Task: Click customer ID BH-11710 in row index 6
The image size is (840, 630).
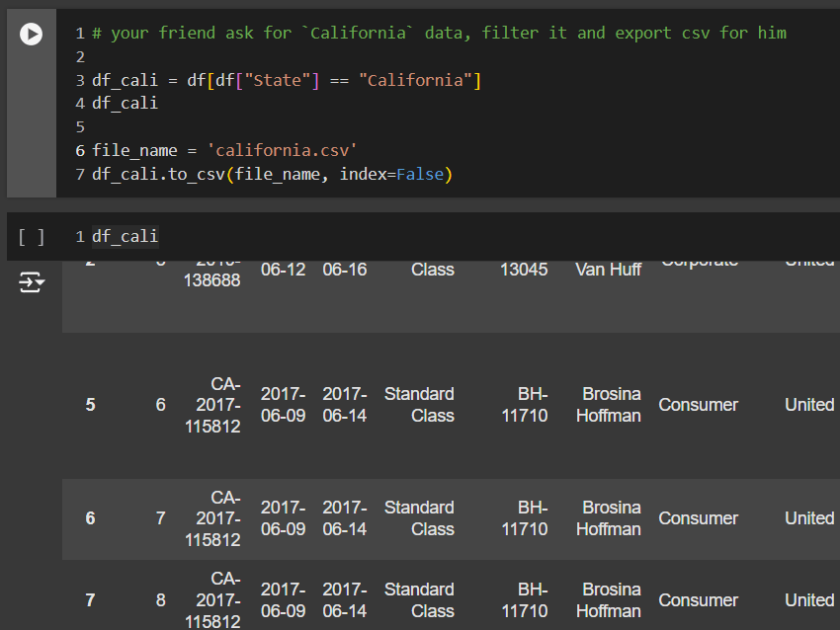Action: (524, 518)
